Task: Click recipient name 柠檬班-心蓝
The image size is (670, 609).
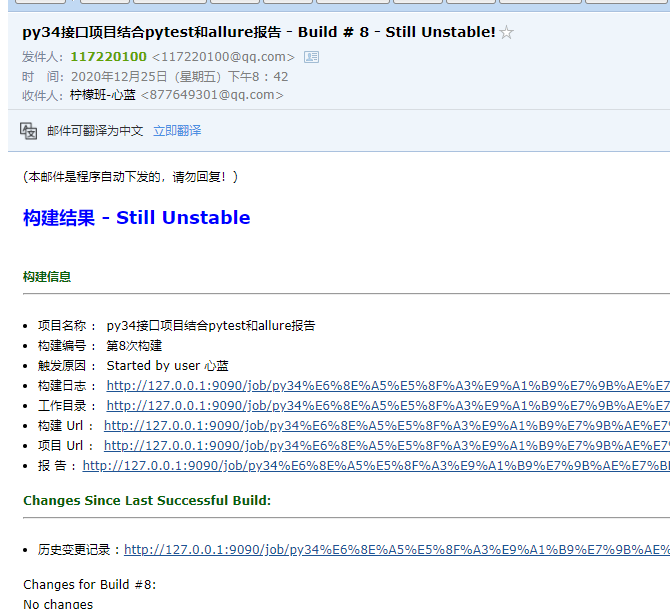Action: click(102, 95)
